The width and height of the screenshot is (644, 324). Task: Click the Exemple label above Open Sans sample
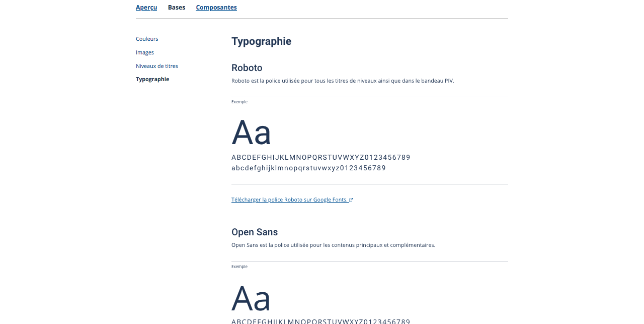click(x=239, y=267)
